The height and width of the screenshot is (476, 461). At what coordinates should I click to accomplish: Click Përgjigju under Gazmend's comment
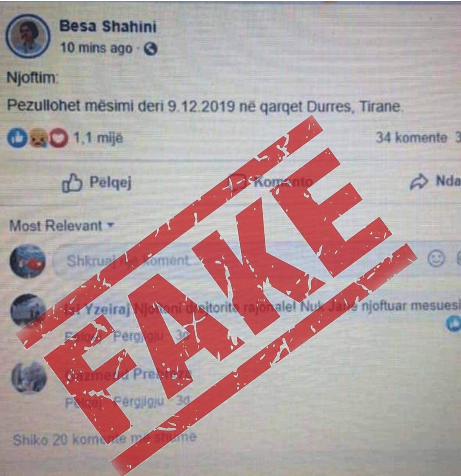138,402
